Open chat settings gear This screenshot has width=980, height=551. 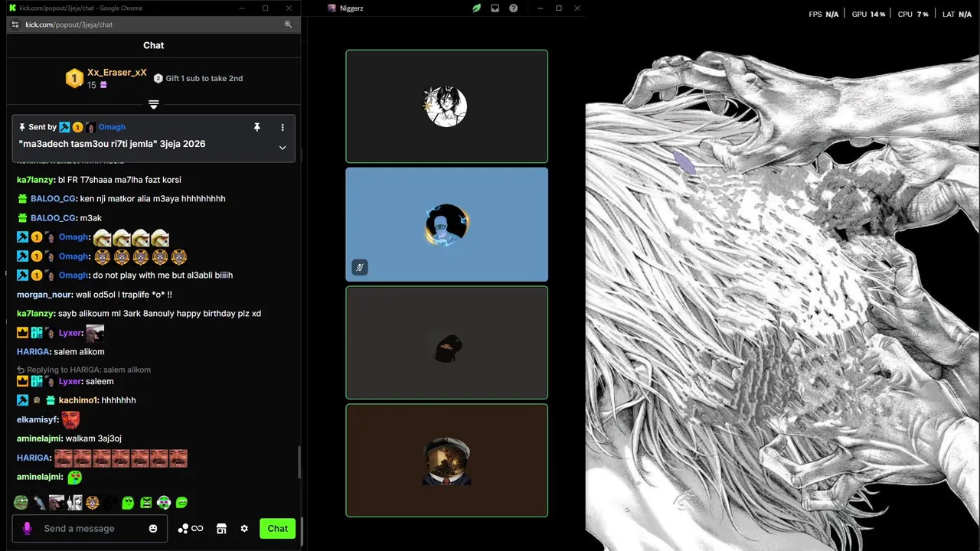244,529
